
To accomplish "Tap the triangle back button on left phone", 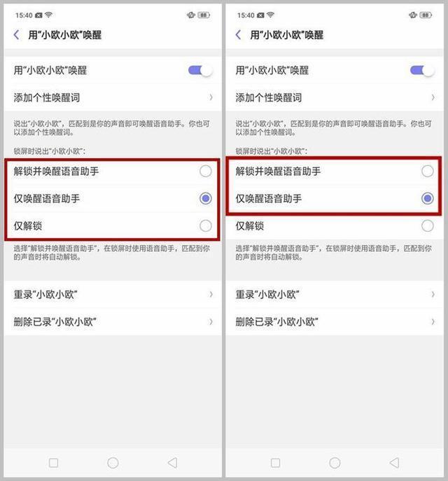I will point(172,463).
